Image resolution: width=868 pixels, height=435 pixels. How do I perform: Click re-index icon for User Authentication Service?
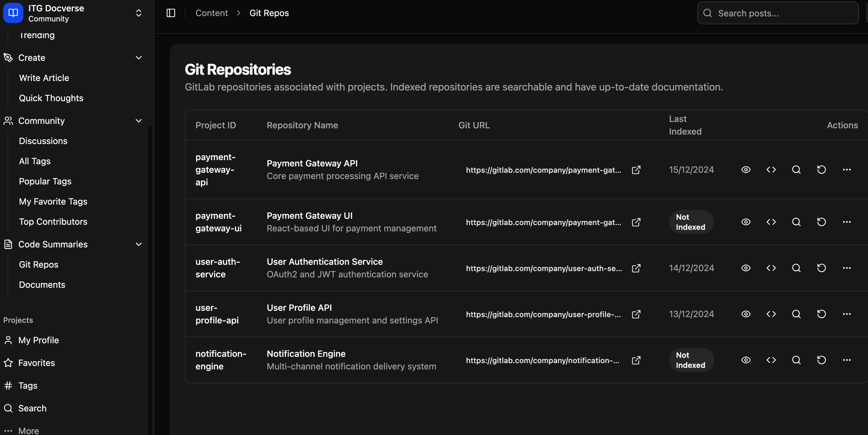coord(821,268)
